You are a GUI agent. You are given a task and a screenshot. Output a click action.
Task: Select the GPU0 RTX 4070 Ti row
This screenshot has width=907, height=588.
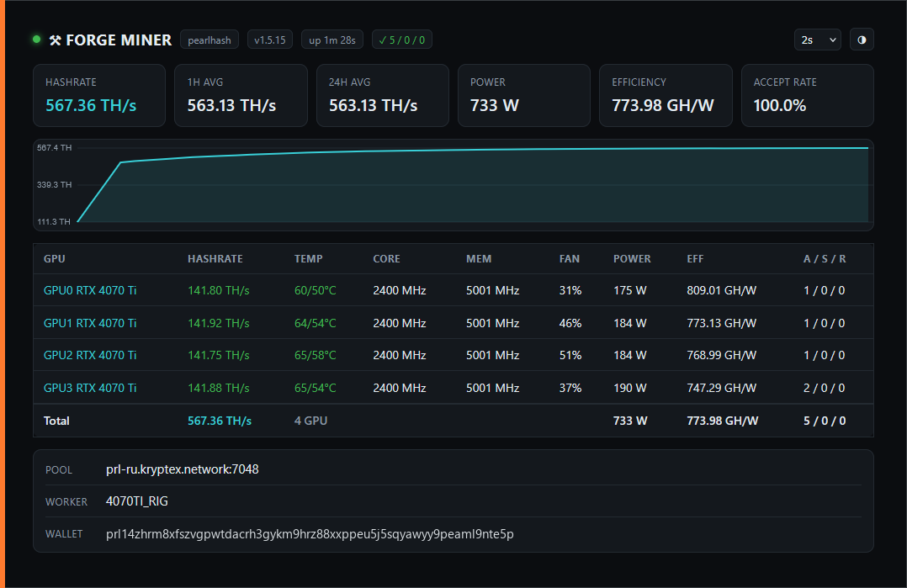coord(453,290)
